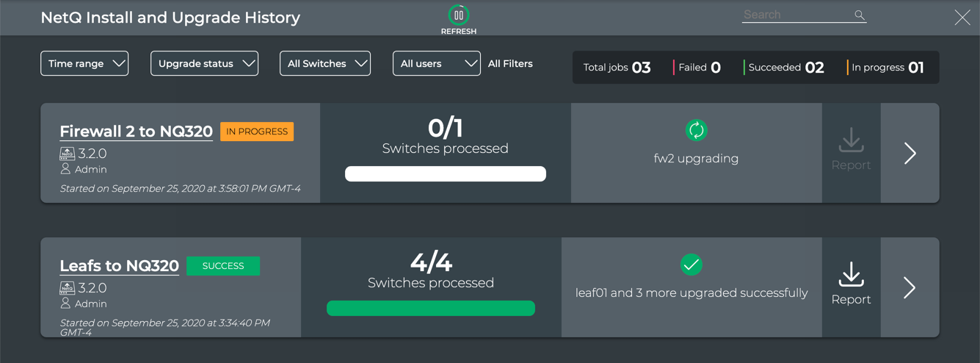Image resolution: width=980 pixels, height=363 pixels.
Task: Open the Firewall 2 to NQ320 job title
Action: pos(136,132)
